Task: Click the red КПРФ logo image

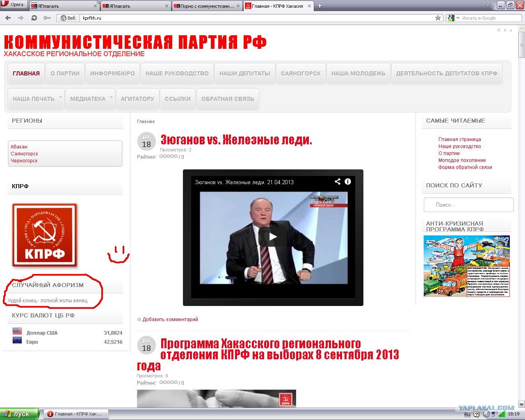Action: pyautogui.click(x=44, y=235)
